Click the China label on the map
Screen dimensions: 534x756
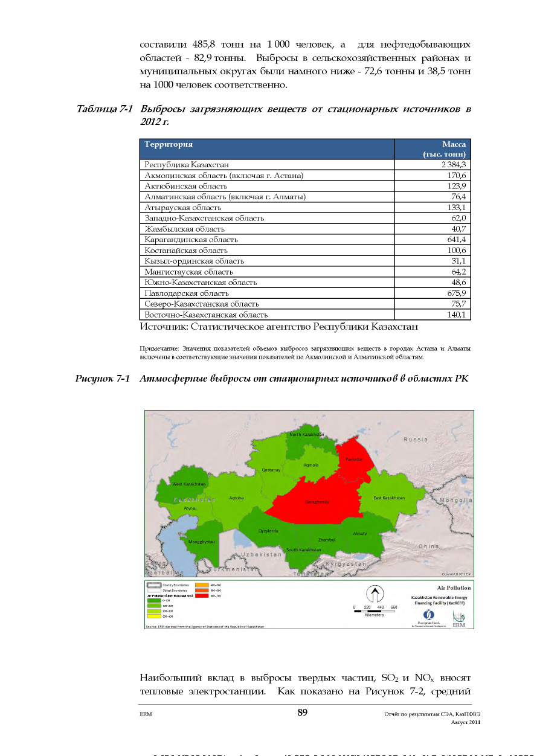[x=429, y=546]
